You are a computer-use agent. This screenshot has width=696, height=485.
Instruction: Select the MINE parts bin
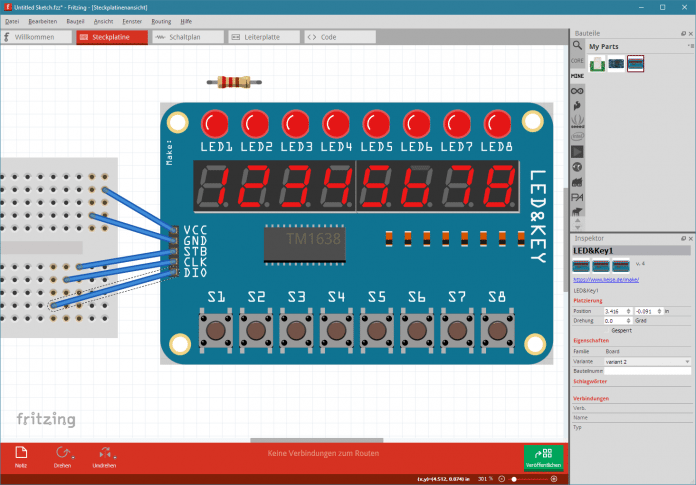point(577,76)
